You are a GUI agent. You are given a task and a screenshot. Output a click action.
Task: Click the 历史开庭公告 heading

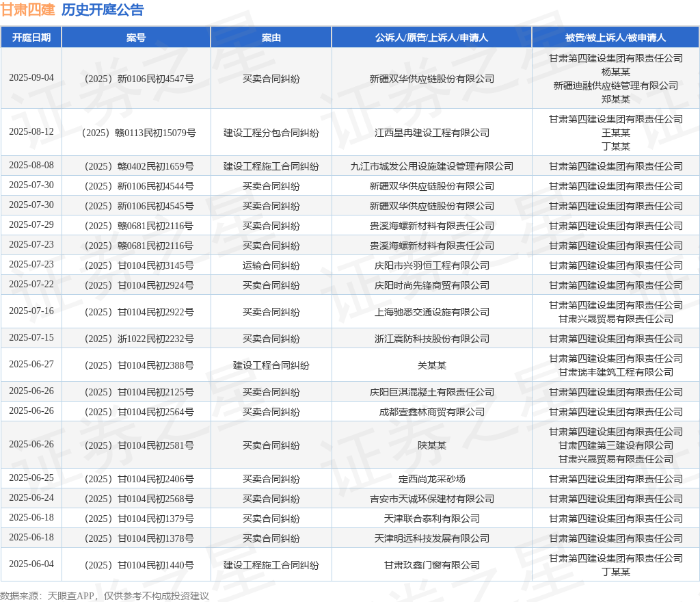click(103, 10)
